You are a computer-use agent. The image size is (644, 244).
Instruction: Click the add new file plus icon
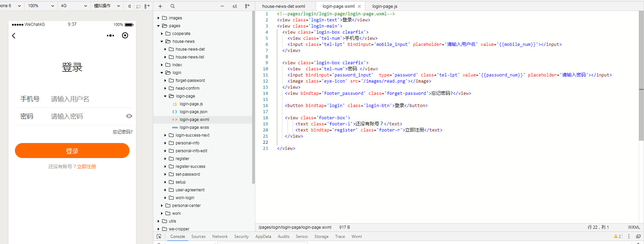pos(160,6)
